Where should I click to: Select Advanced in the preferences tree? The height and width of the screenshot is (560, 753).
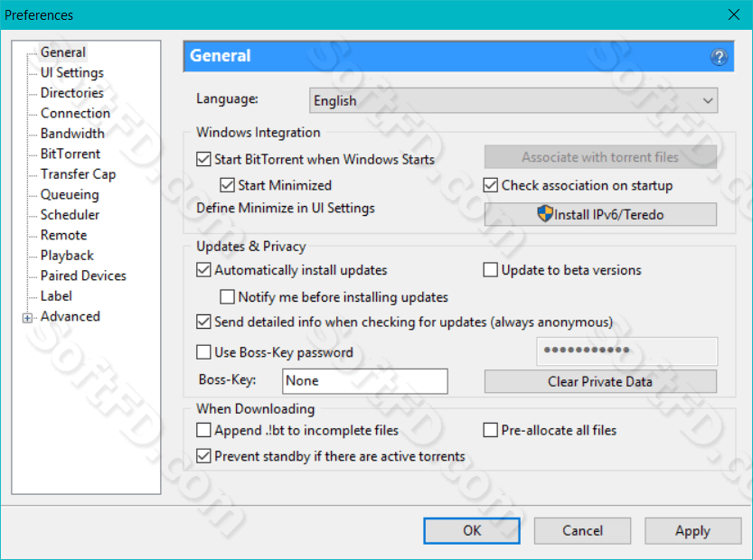[71, 316]
